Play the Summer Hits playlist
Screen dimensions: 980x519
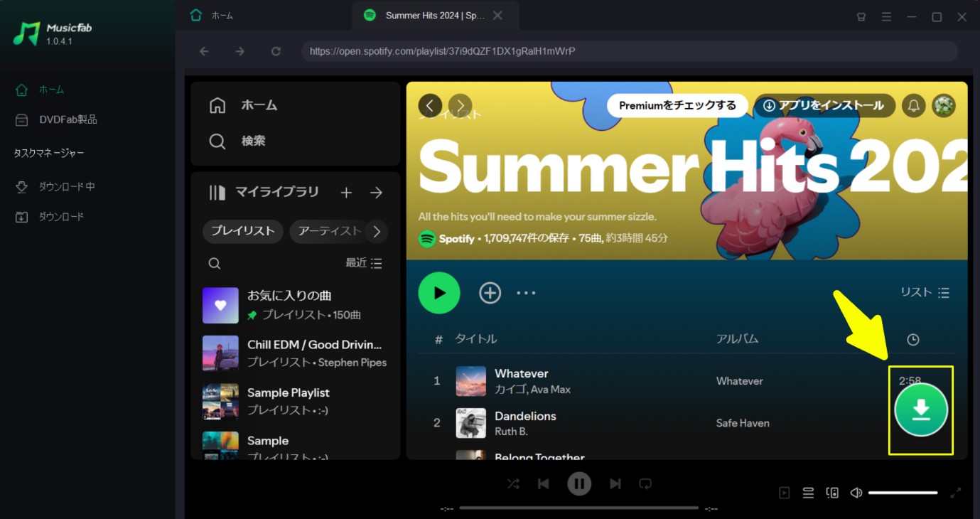pyautogui.click(x=439, y=293)
